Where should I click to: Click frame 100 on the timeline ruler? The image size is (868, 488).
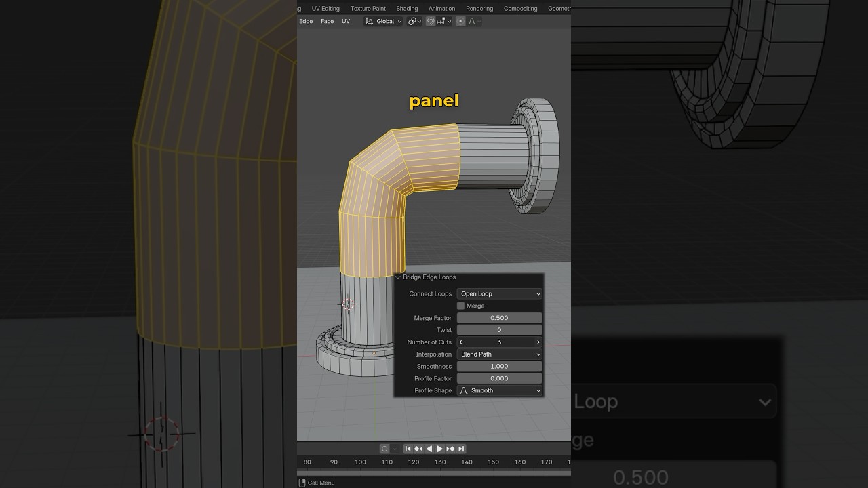coord(360,462)
